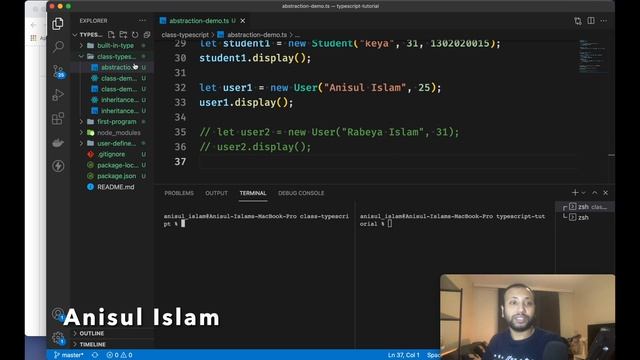The width and height of the screenshot is (640, 360).
Task: Open the terminal launch profile dropdown
Action: pyautogui.click(x=584, y=193)
